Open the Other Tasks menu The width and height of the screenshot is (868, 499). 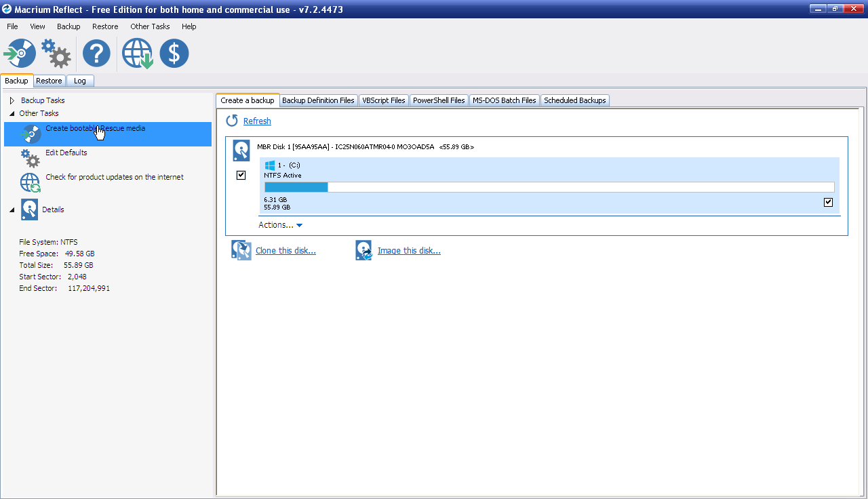[x=150, y=26]
